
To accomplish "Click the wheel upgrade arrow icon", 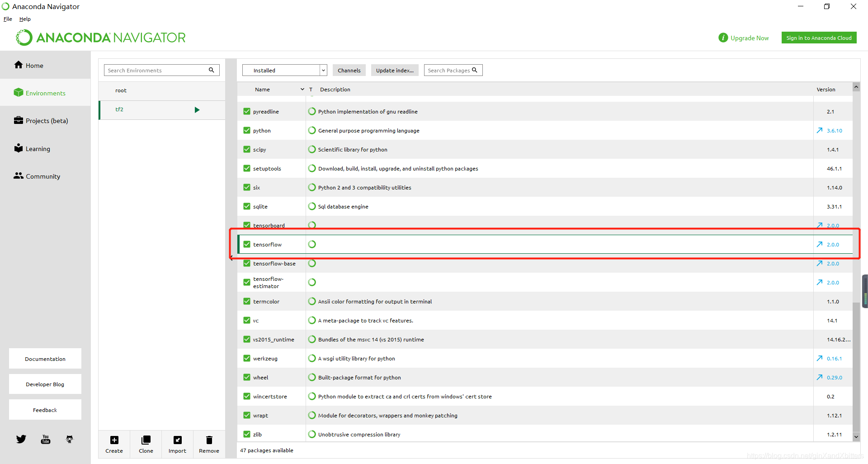I will (820, 377).
